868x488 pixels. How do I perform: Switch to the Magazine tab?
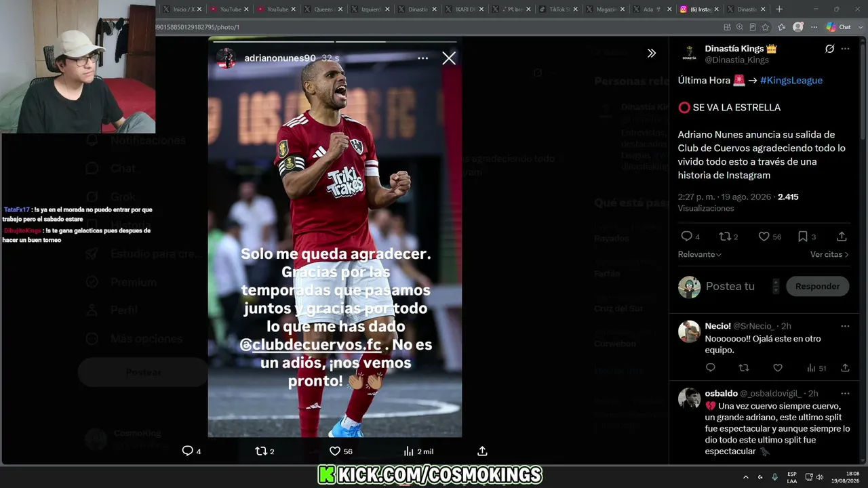[x=606, y=9]
